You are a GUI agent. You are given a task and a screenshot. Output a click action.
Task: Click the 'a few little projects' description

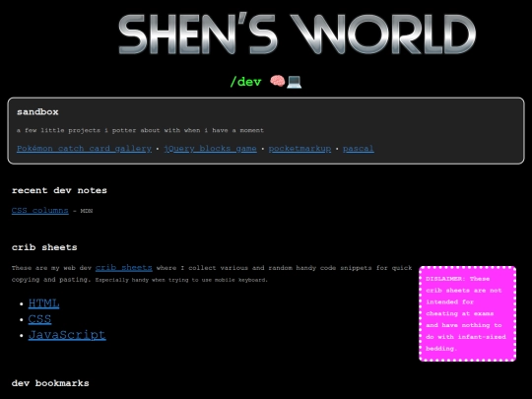(140, 130)
